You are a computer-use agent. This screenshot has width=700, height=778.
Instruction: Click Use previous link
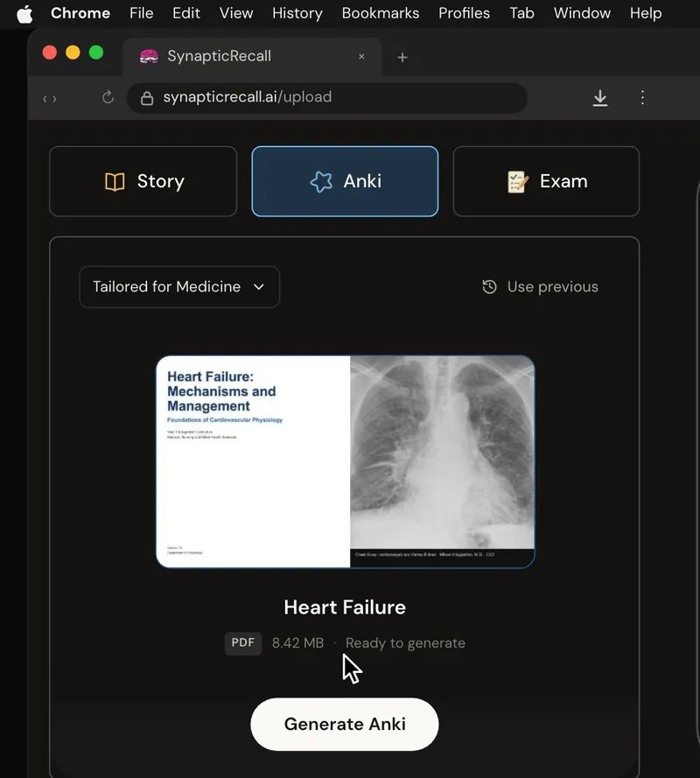tap(553, 287)
